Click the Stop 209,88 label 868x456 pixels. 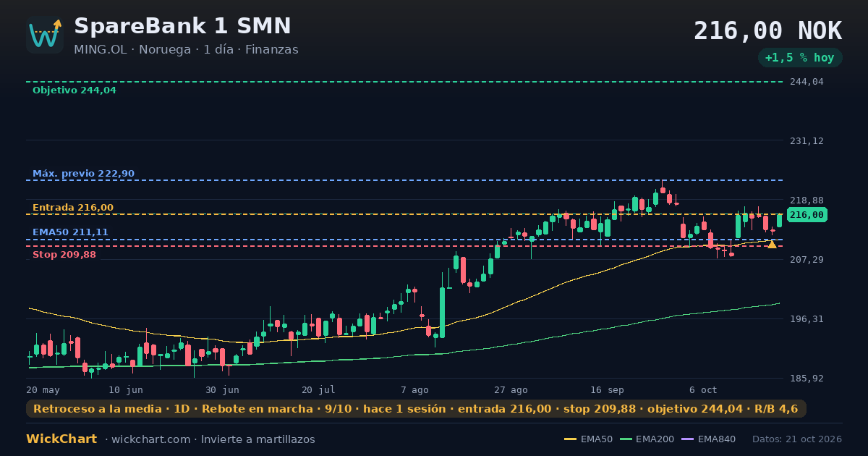point(64,255)
